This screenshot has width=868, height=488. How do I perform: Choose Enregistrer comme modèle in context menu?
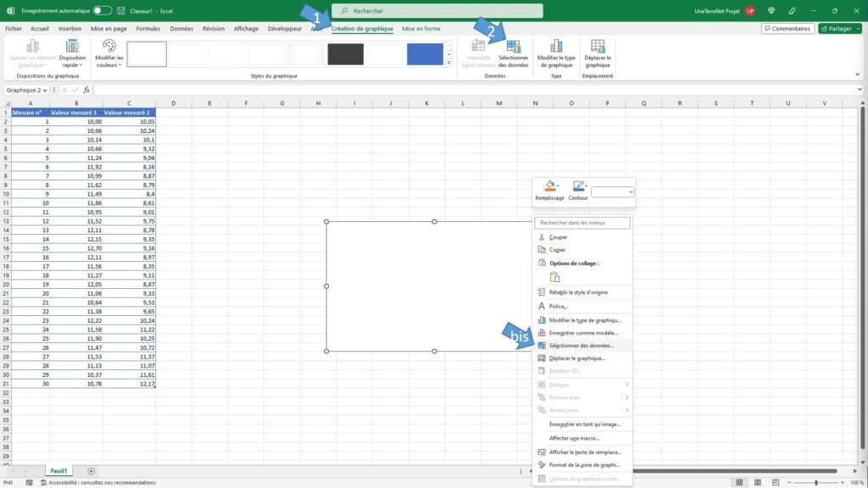pyautogui.click(x=581, y=332)
